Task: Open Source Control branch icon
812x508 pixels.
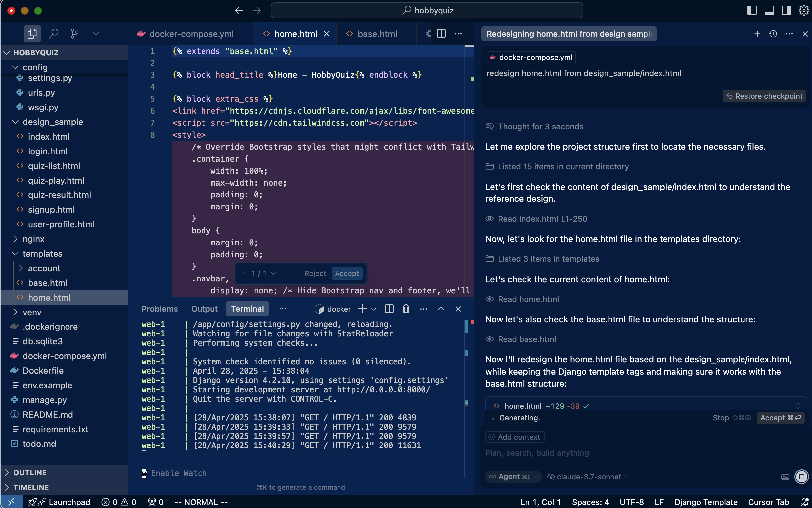Action: click(x=74, y=34)
